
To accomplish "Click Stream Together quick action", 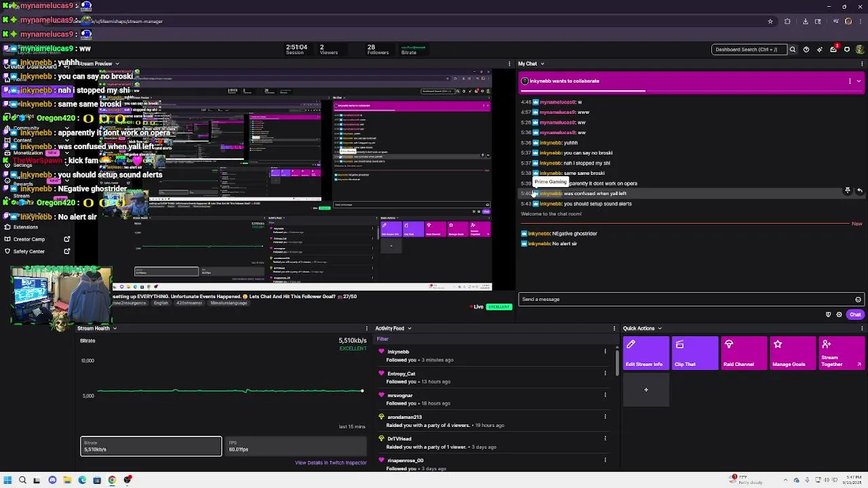I will pyautogui.click(x=842, y=353).
